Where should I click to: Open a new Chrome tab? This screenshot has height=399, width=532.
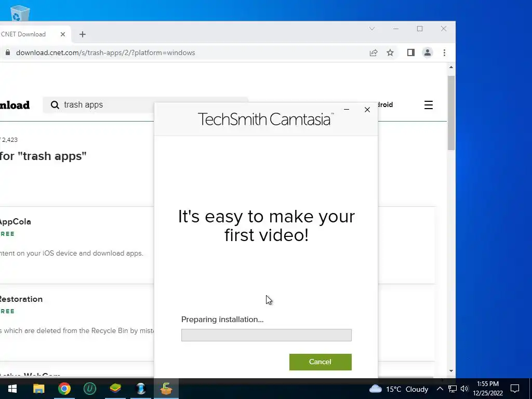(x=83, y=34)
